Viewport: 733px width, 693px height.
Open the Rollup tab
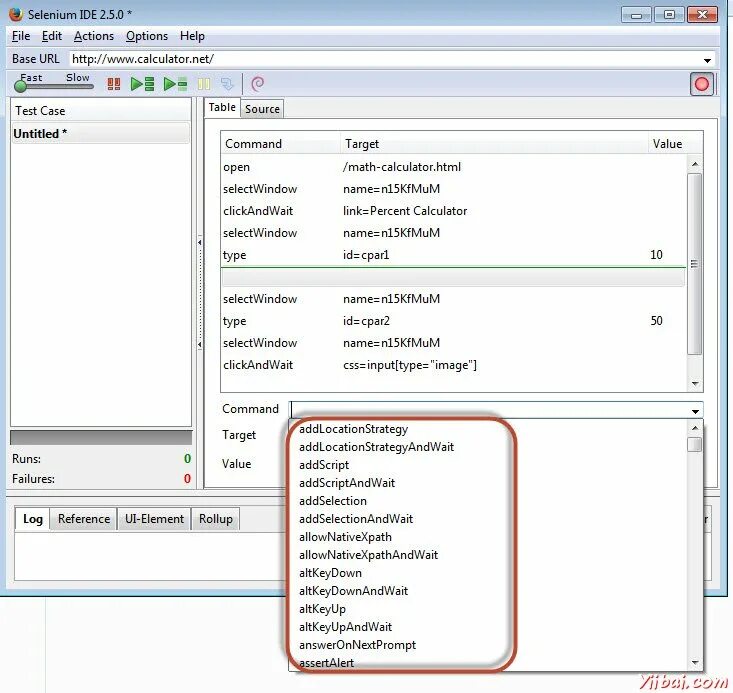click(216, 519)
